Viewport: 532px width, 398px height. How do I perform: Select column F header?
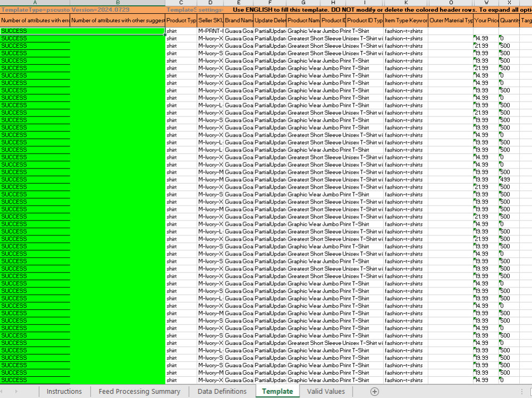point(270,3)
